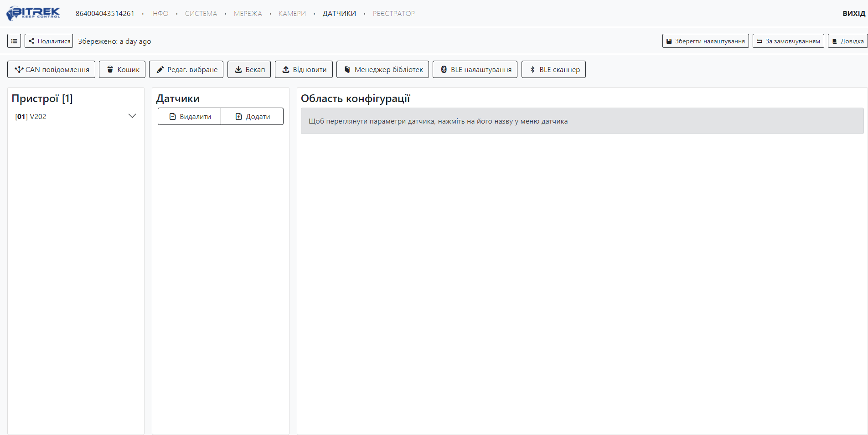
Task: Open BLE налаштування settings
Action: (475, 69)
